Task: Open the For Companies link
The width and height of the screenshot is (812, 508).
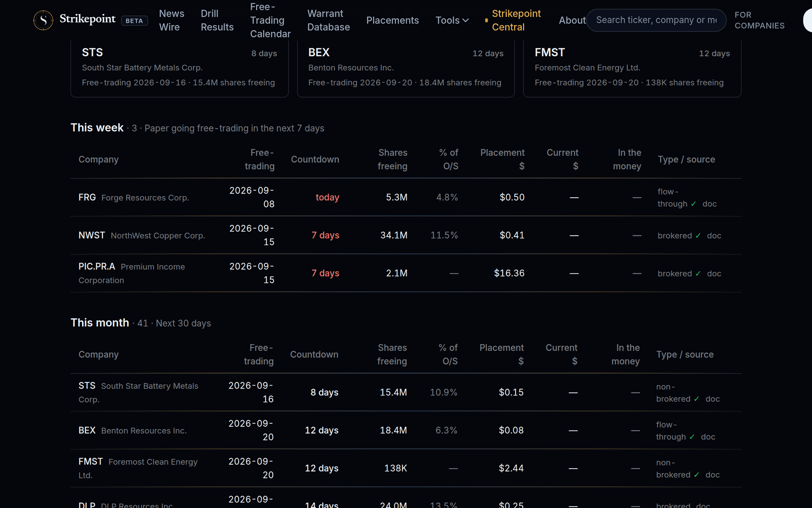Action: click(760, 20)
